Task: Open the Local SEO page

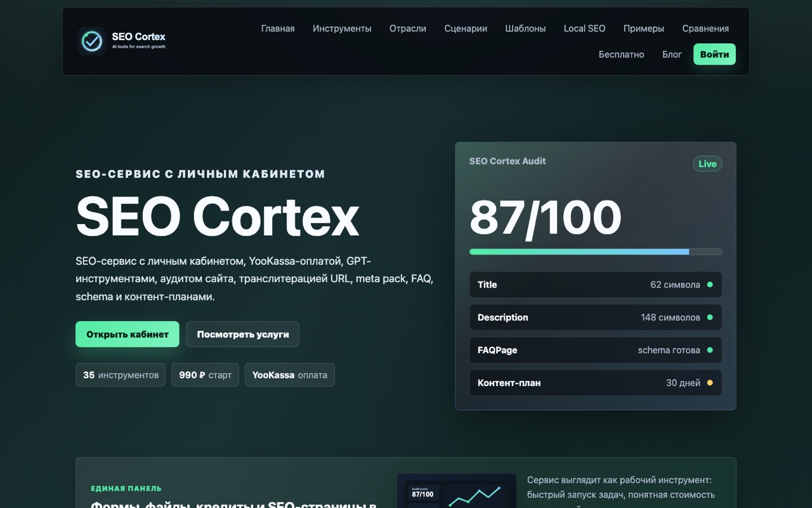Action: [x=584, y=29]
